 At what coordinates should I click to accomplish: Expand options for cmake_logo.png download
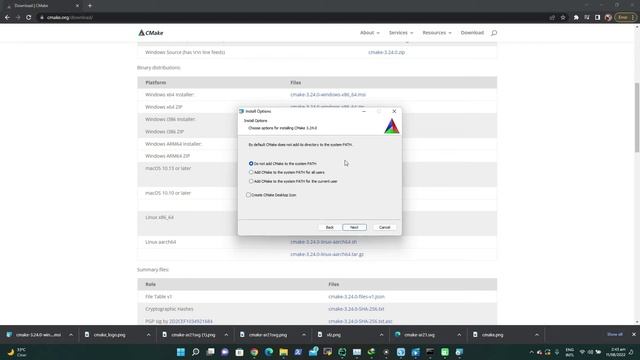coord(148,335)
